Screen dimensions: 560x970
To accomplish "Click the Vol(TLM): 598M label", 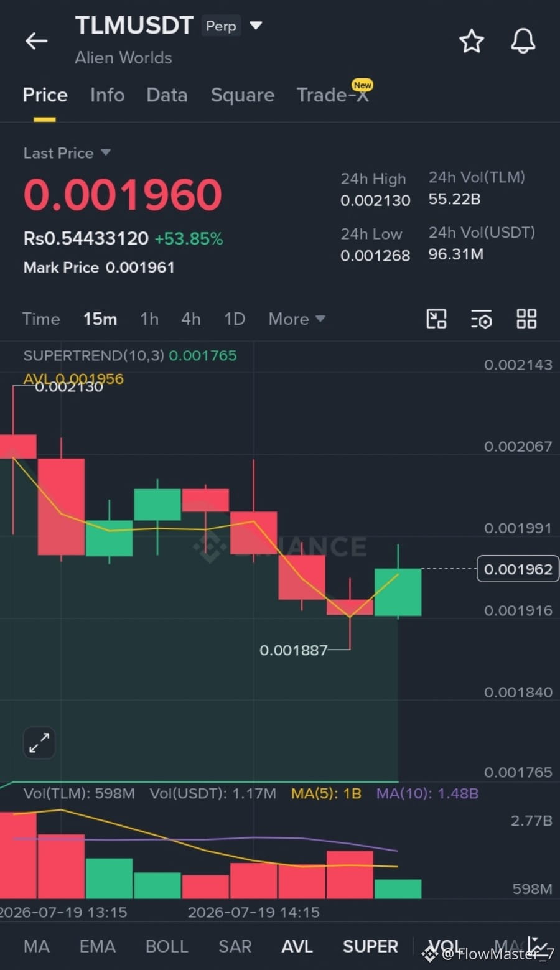I will tap(79, 793).
